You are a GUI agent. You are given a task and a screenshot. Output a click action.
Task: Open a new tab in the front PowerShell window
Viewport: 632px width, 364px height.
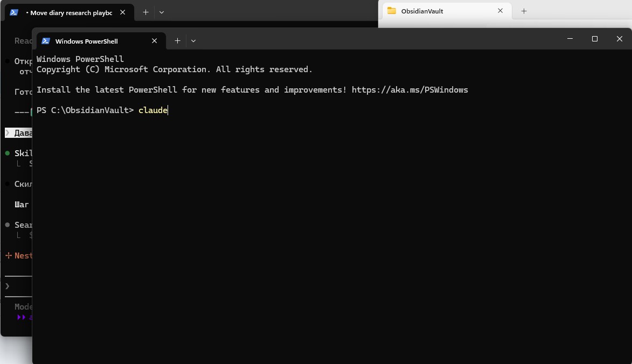177,41
